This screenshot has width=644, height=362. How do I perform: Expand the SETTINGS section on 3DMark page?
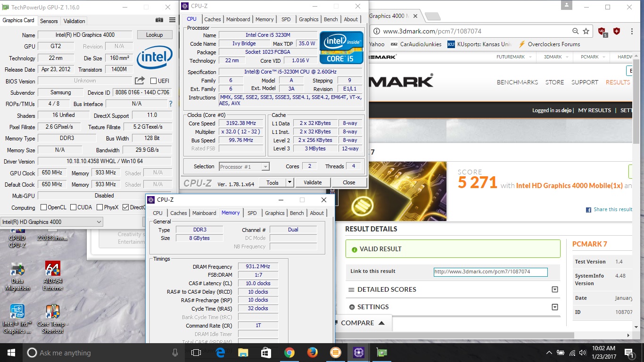(x=554, y=307)
